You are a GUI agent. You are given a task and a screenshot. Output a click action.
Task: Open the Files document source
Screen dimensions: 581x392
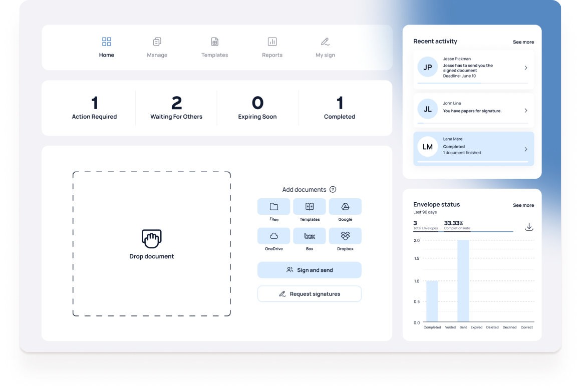pyautogui.click(x=273, y=207)
